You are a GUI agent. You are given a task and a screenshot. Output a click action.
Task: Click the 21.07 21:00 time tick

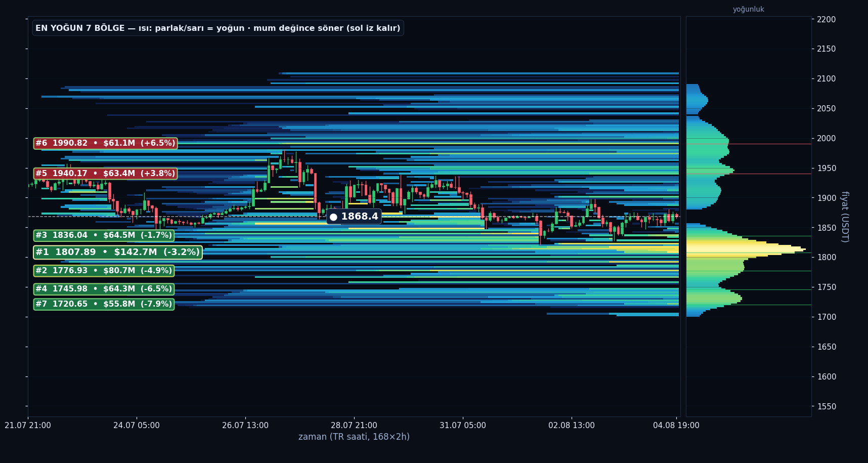[28, 426]
